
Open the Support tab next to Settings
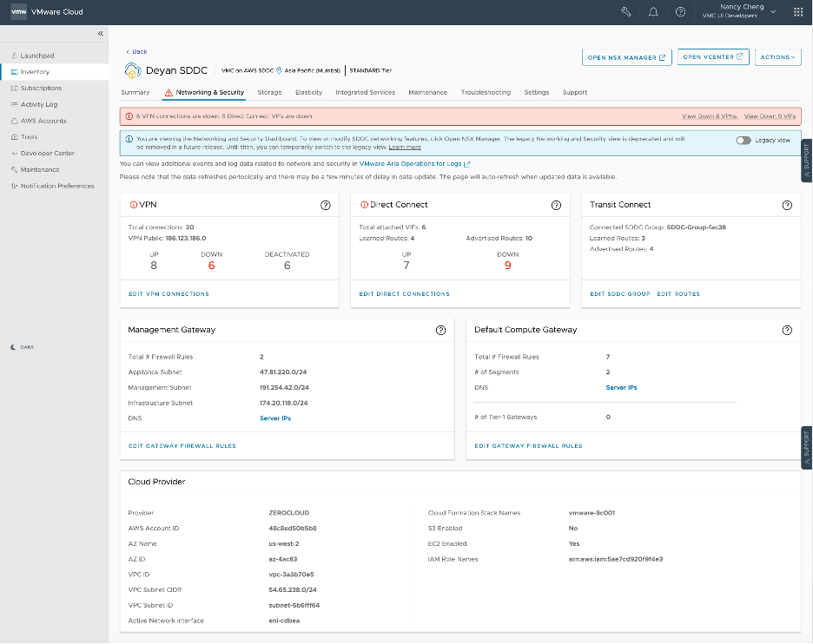tap(575, 92)
